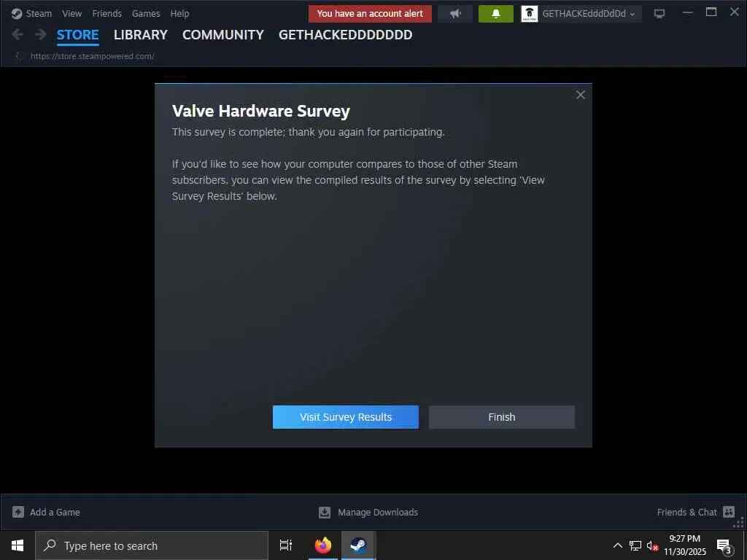This screenshot has height=560, width=747.
Task: Click the network tray icon
Action: click(635, 545)
